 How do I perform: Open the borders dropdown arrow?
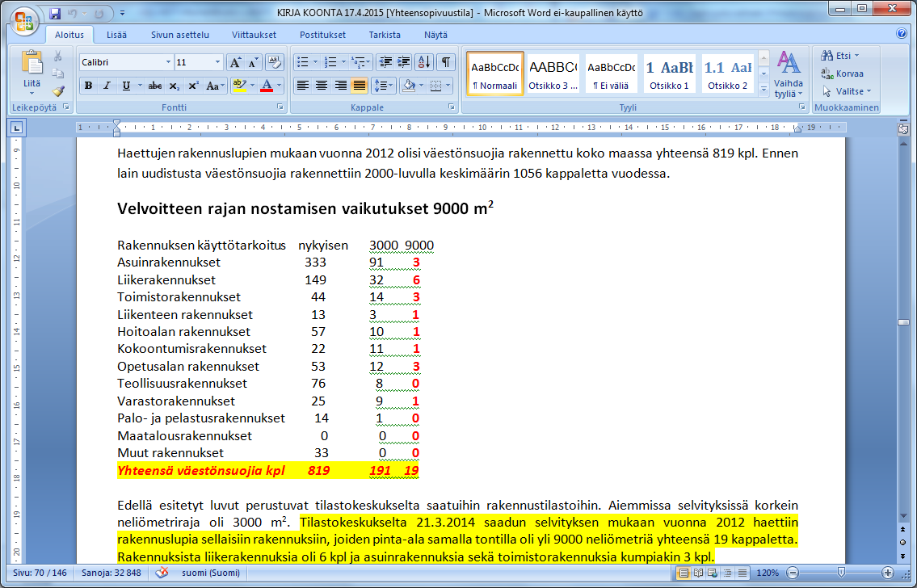pos(448,86)
